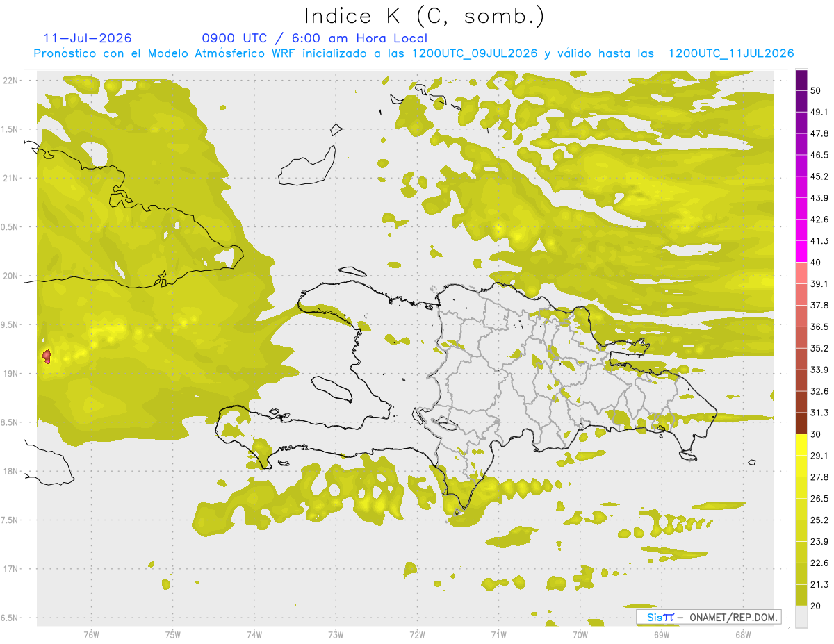This screenshot has width=834, height=644.
Task: Click the '35.2' color scale value
Action: [819, 348]
